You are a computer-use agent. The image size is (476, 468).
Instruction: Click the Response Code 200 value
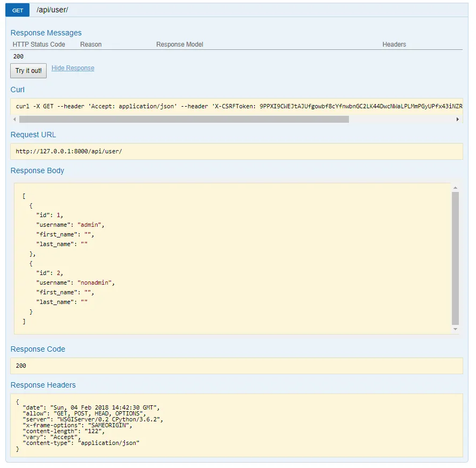tap(21, 366)
